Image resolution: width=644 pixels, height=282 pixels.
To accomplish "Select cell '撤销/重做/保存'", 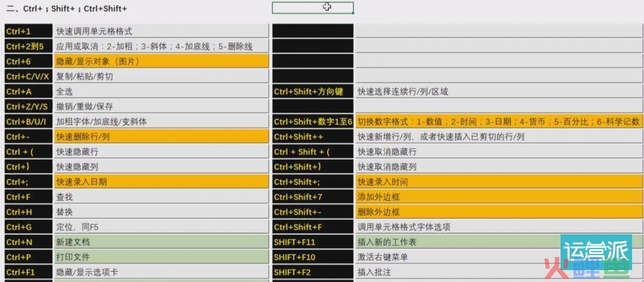I will [162, 106].
